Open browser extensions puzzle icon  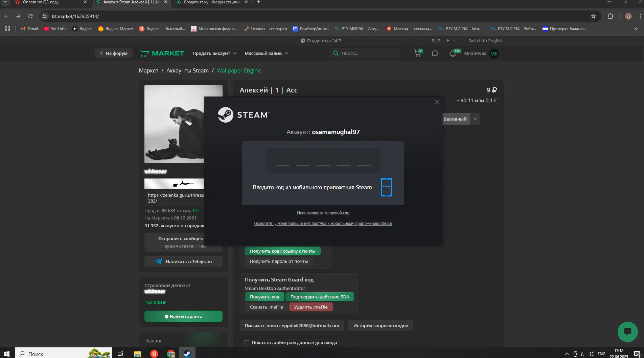tap(610, 16)
